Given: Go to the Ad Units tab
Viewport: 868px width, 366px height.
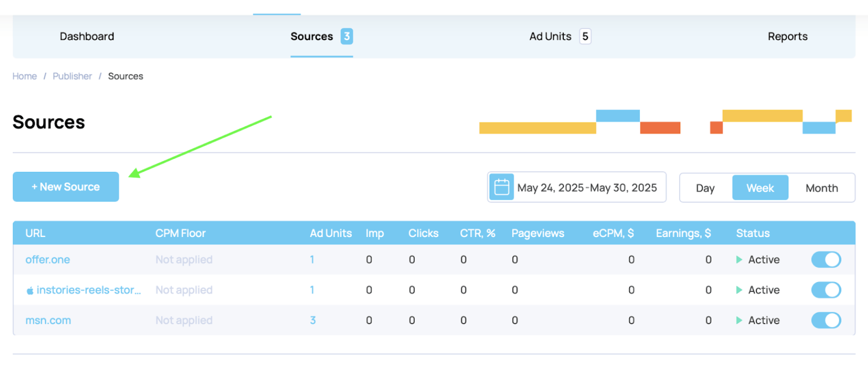Looking at the screenshot, I should pos(550,36).
